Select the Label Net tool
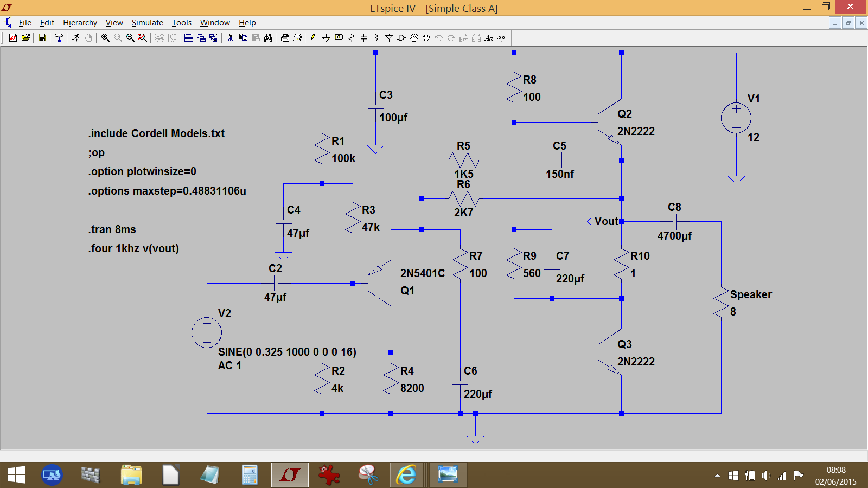868x488 pixels. (339, 37)
